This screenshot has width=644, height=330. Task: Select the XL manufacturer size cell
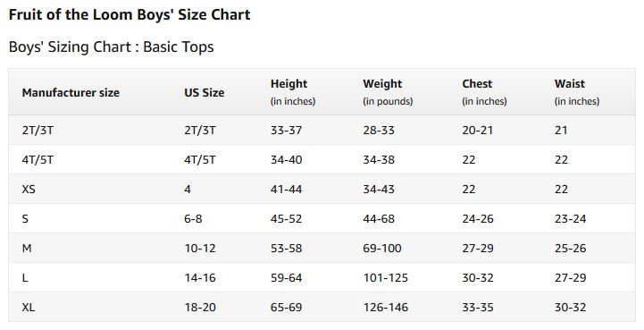pyautogui.click(x=29, y=308)
